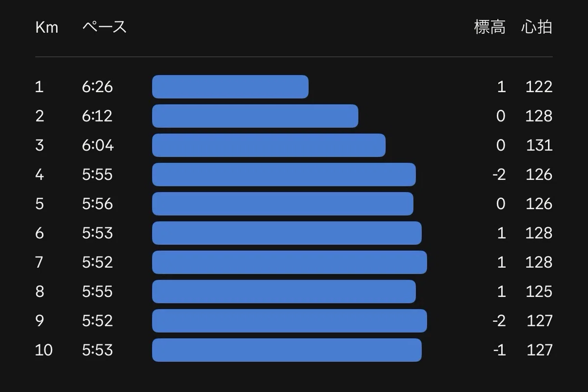
Task: Select kilometer number 9 in the list
Action: tap(40, 320)
